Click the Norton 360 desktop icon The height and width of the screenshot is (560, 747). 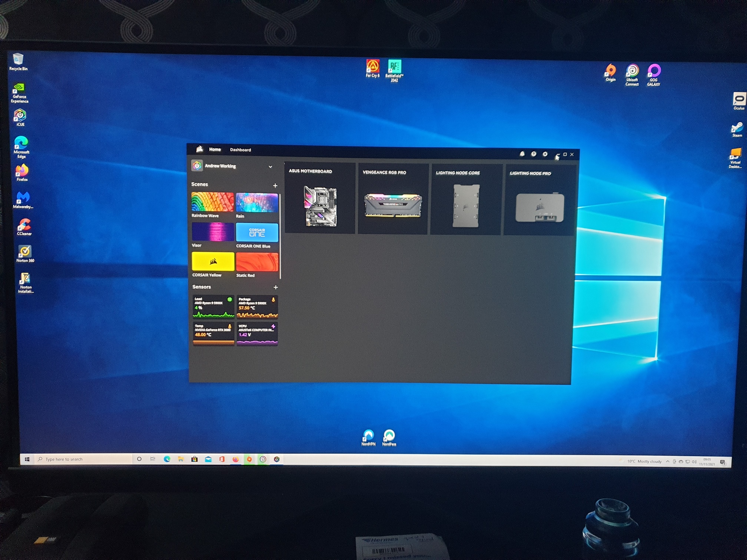click(x=25, y=254)
